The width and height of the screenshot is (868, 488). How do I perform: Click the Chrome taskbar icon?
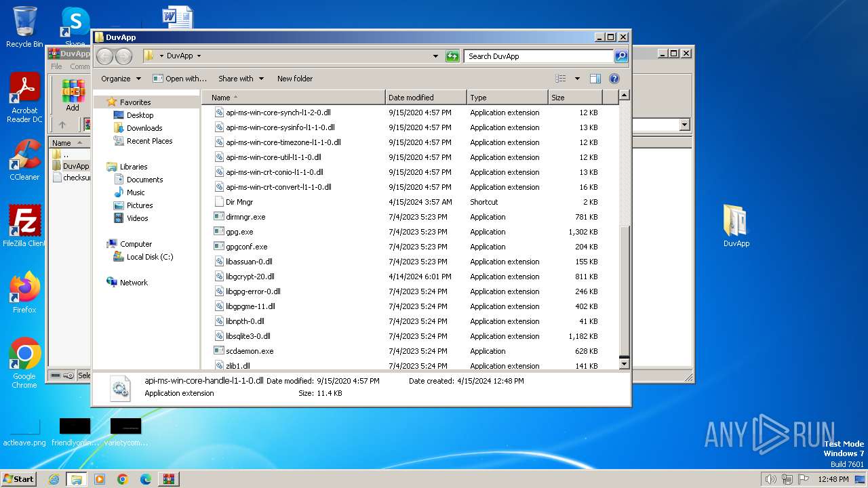coord(123,479)
